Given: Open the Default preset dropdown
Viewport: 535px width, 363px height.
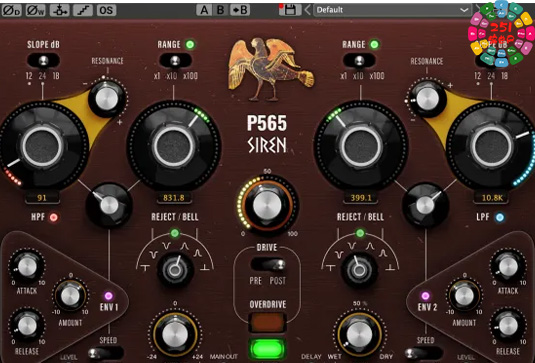Looking at the screenshot, I should coord(392,10).
